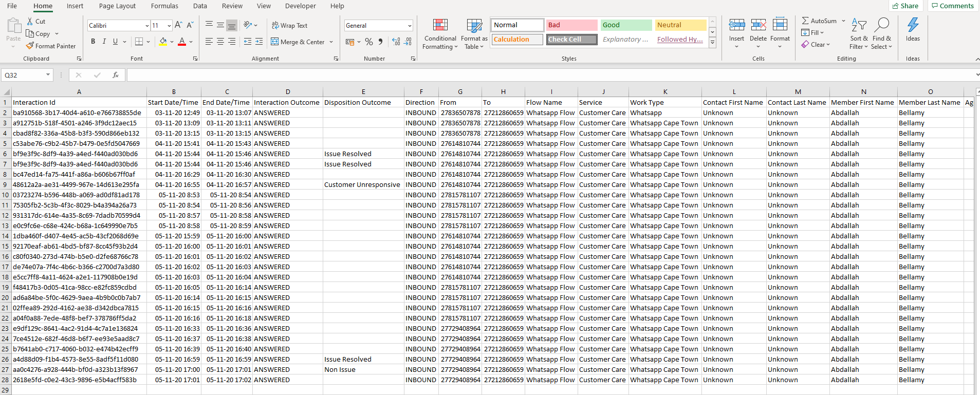
Task: Apply the Check Cell style
Action: click(x=571, y=39)
